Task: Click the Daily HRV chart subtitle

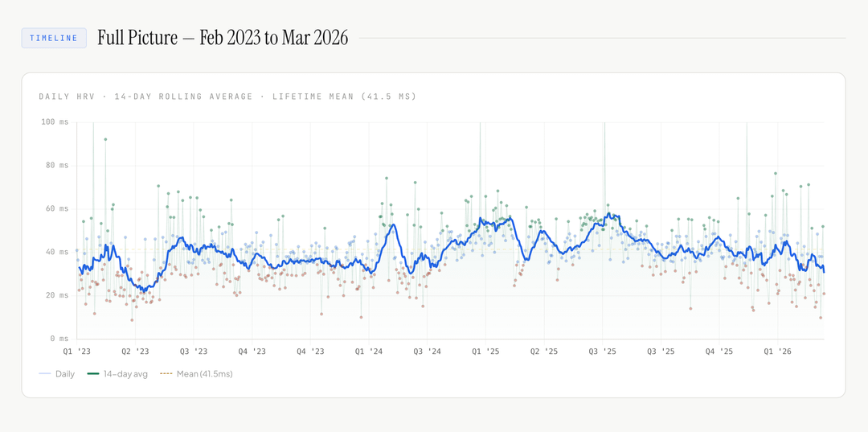Action: [227, 97]
